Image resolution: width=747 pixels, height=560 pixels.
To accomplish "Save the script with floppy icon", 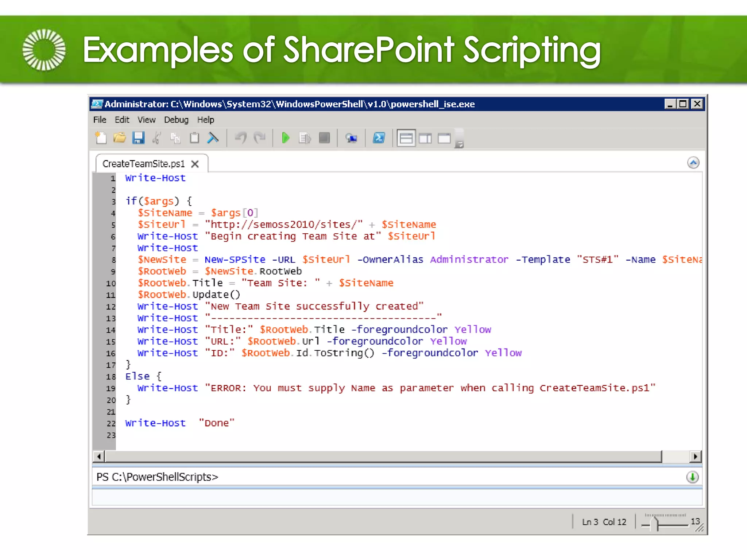I will click(138, 138).
